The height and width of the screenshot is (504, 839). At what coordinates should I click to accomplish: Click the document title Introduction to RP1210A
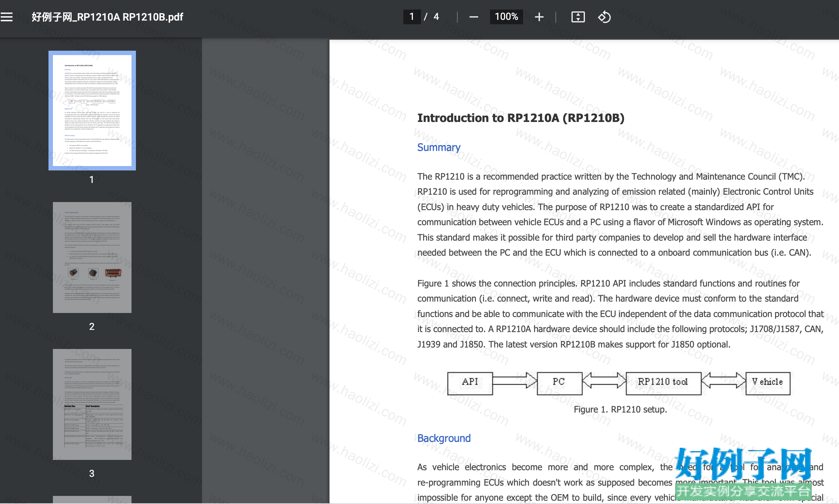coord(521,118)
